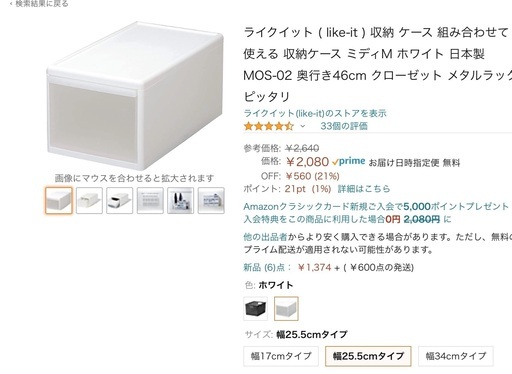The width and height of the screenshot is (512, 374).
Task: Show the third thumbnail with open drawer
Action: (x=120, y=200)
